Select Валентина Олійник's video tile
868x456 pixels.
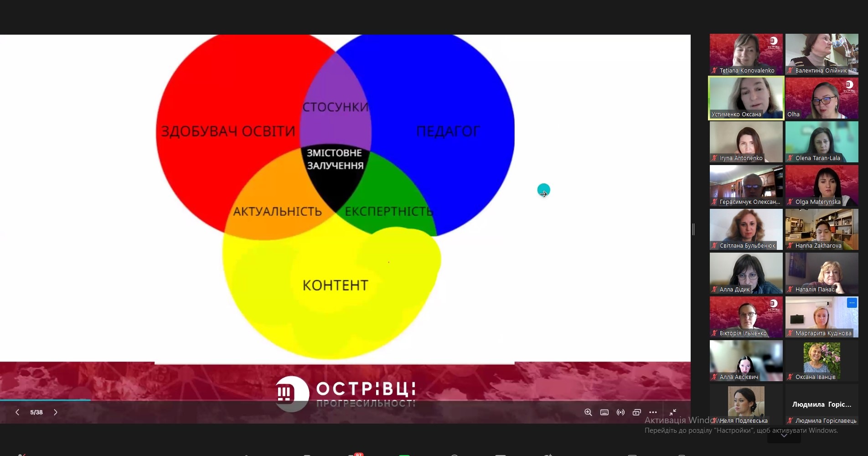pyautogui.click(x=822, y=54)
